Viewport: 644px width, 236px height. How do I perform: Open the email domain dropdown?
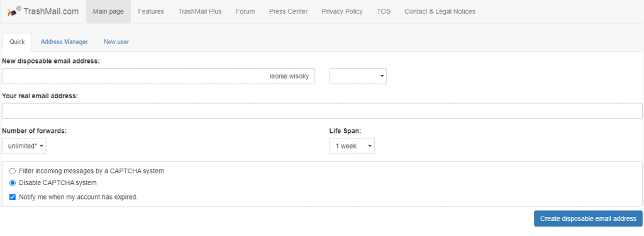[358, 76]
